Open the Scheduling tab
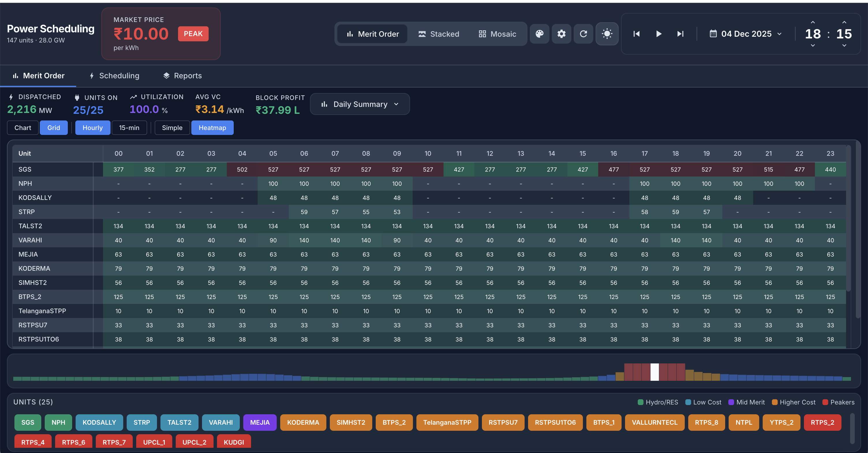Screen dimensions: 868x453 (115, 76)
